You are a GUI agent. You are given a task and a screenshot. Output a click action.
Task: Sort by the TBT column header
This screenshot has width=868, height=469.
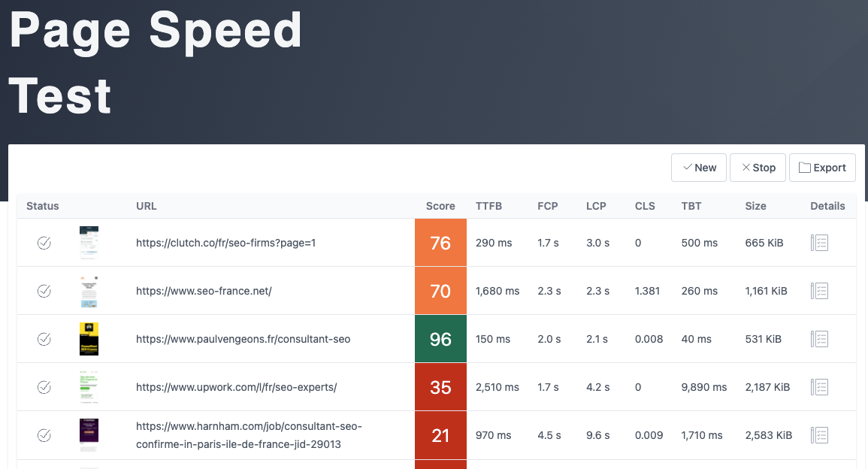691,206
